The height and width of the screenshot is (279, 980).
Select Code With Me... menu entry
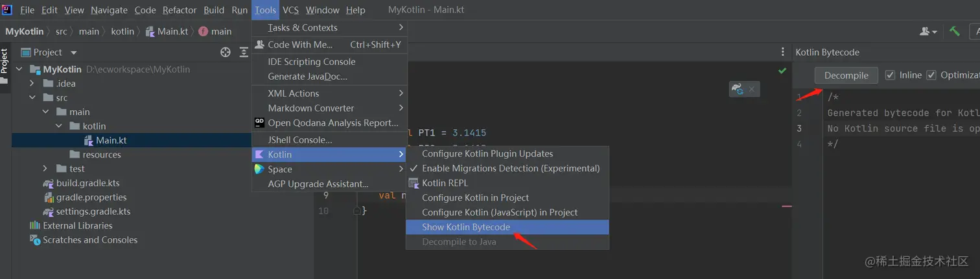(x=330, y=45)
